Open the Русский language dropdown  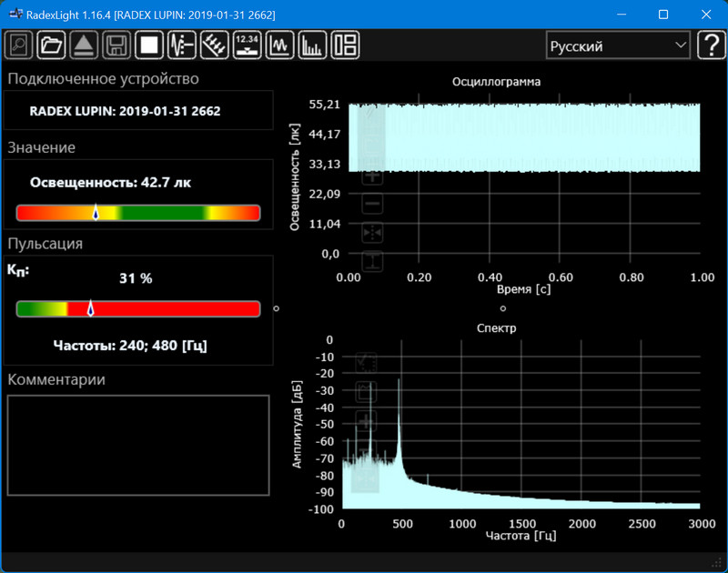617,45
